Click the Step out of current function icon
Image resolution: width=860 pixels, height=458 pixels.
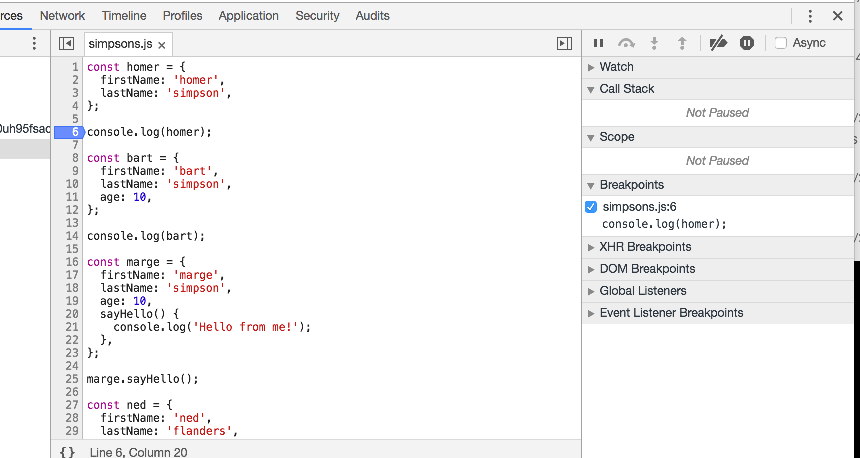click(682, 43)
